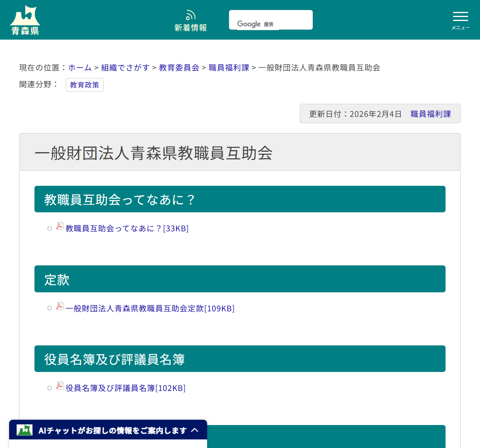Open 役員名簿及び評議員名簿[102KB] PDF

point(125,388)
